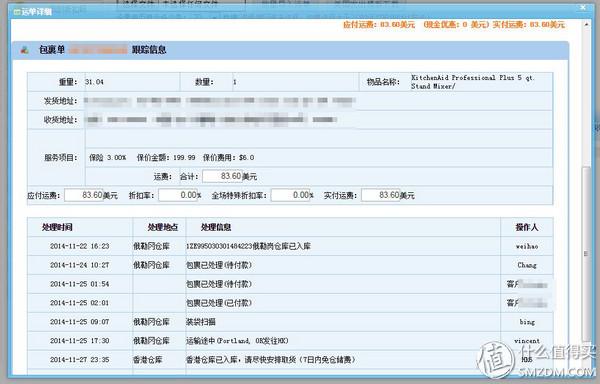Select the 香港仓库已入库 tracking row
This screenshot has height=384, width=600.
point(290,360)
